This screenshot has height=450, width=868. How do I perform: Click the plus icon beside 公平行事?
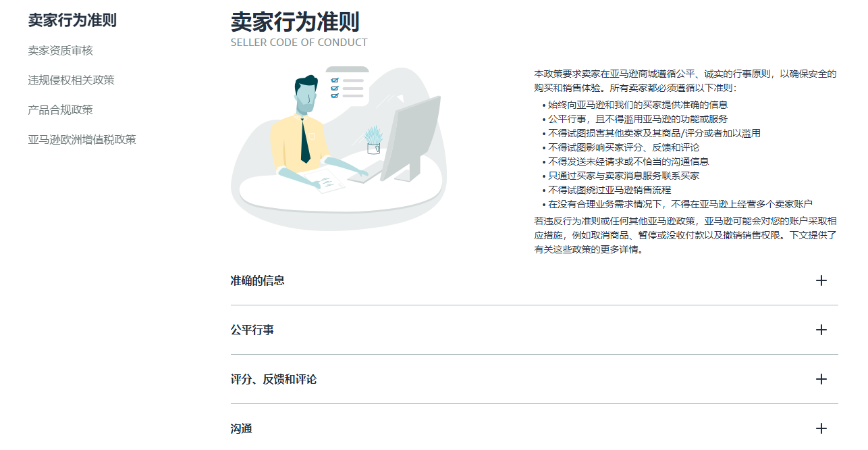click(821, 330)
